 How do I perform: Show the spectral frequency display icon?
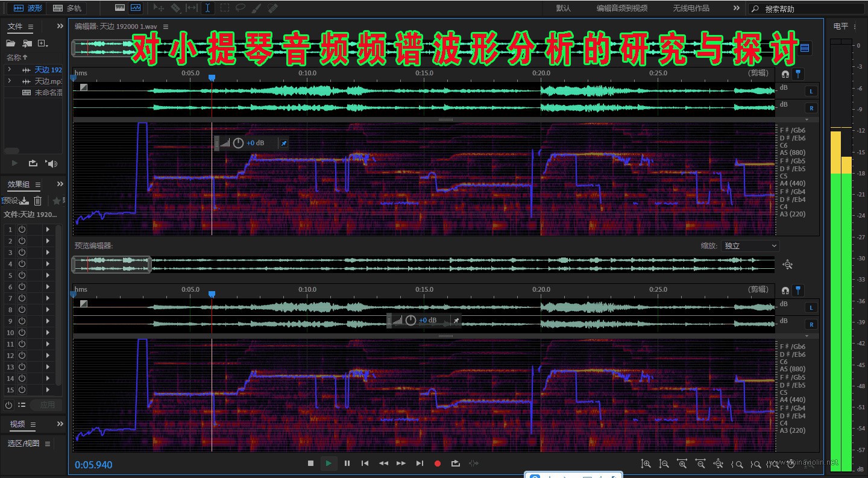pos(120,8)
